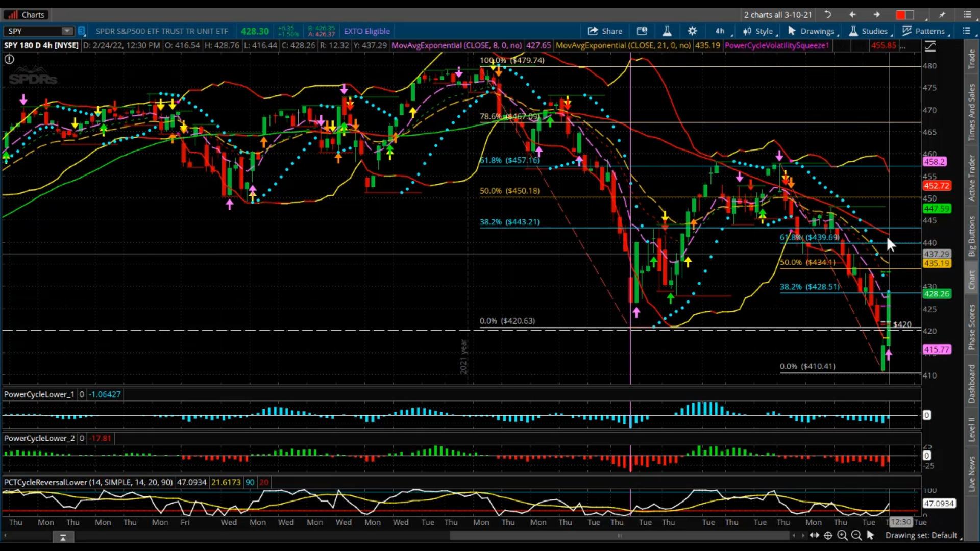Click the EXTO Eligible label
Viewport: 980px width, 551px height.
point(366,31)
